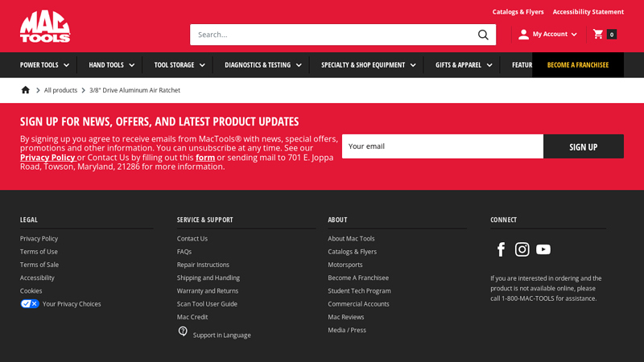Open Mac Tools Instagram icon
The height and width of the screenshot is (362, 644).
(522, 249)
